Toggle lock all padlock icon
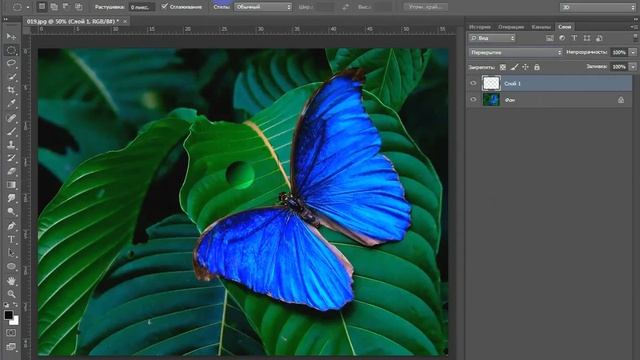This screenshot has width=640, height=360. coord(537,67)
